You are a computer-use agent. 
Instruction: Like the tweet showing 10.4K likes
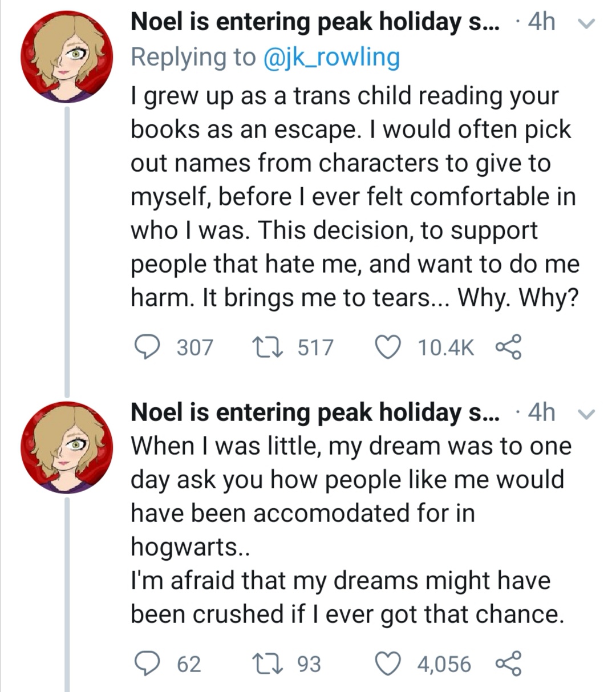coord(388,347)
